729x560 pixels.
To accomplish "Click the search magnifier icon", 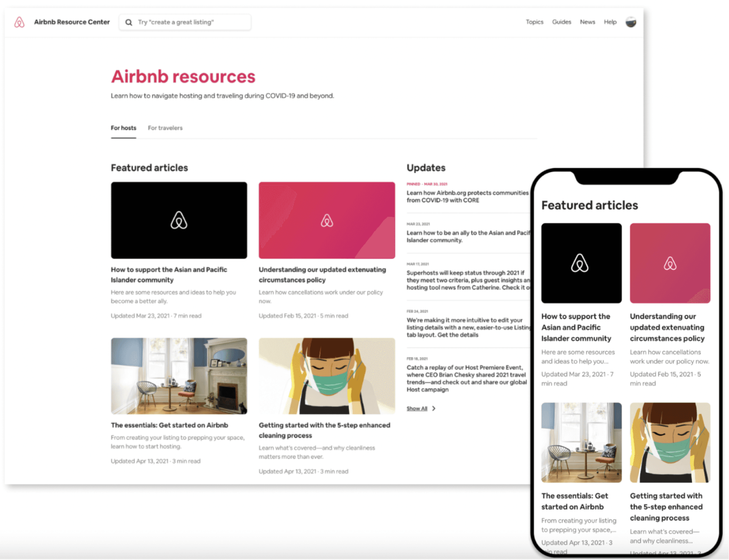I will point(129,22).
